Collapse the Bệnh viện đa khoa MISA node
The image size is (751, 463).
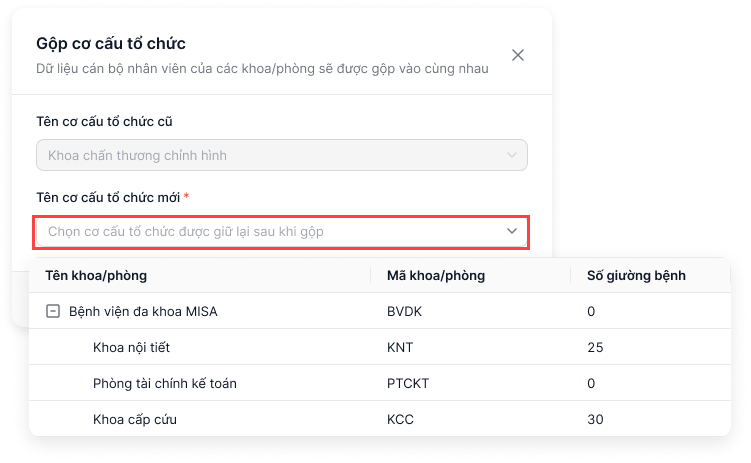[x=53, y=311]
